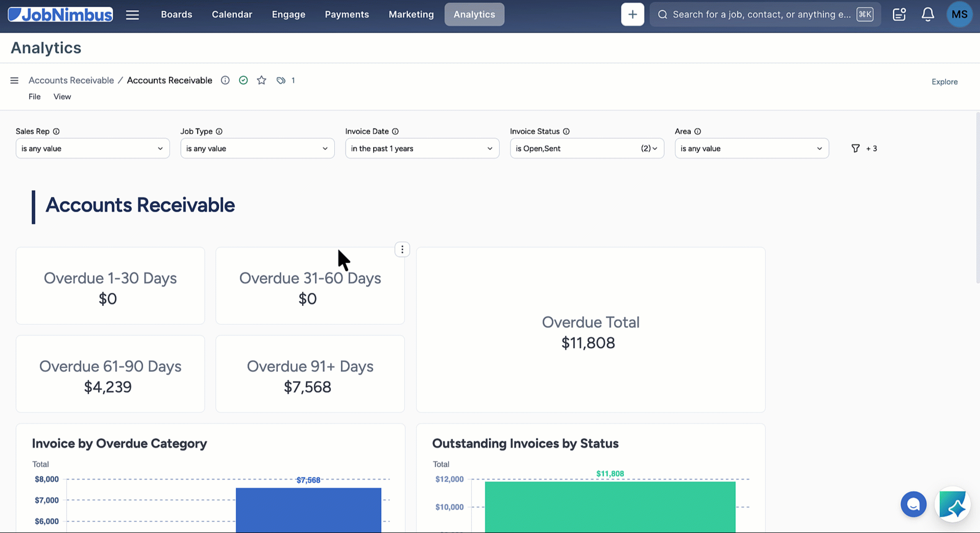Open the tile three-dot options menu
This screenshot has width=980, height=533.
tap(402, 249)
